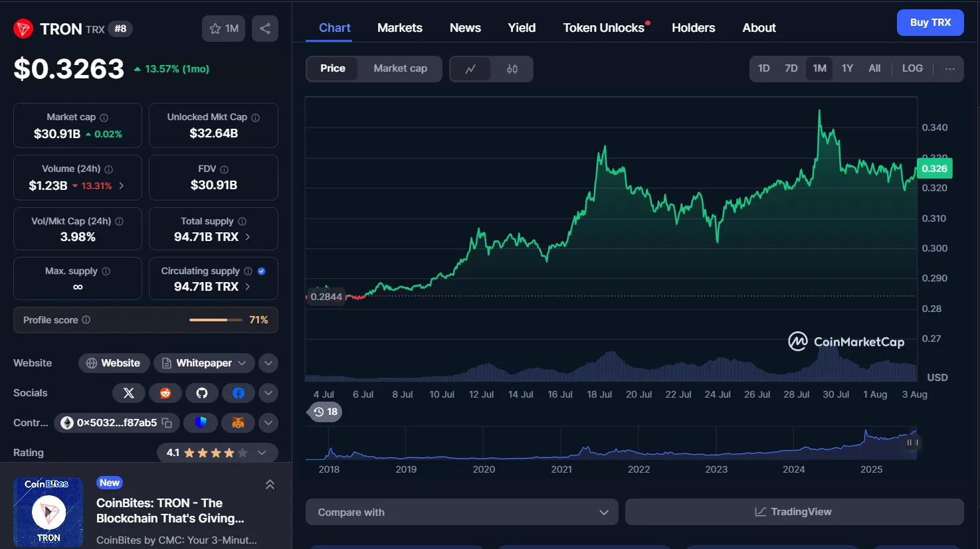Open Unlocked Mkt Cap info icon
980x549 pixels.
click(256, 118)
